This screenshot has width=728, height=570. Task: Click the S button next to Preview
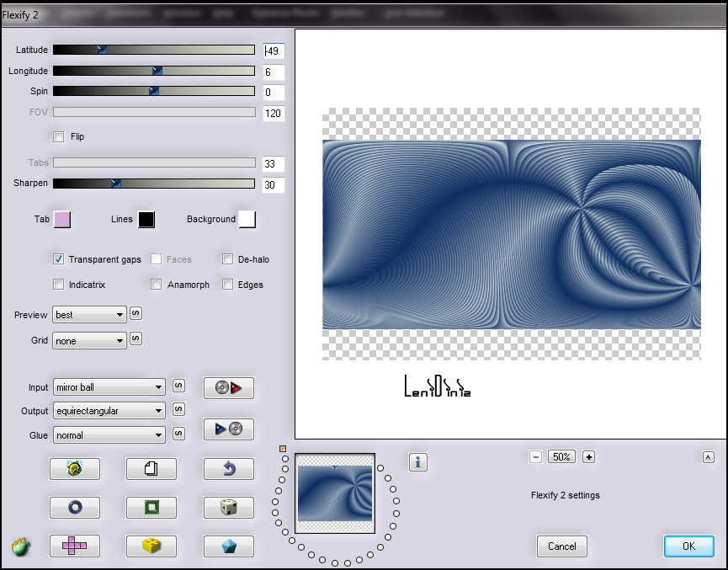coord(136,313)
